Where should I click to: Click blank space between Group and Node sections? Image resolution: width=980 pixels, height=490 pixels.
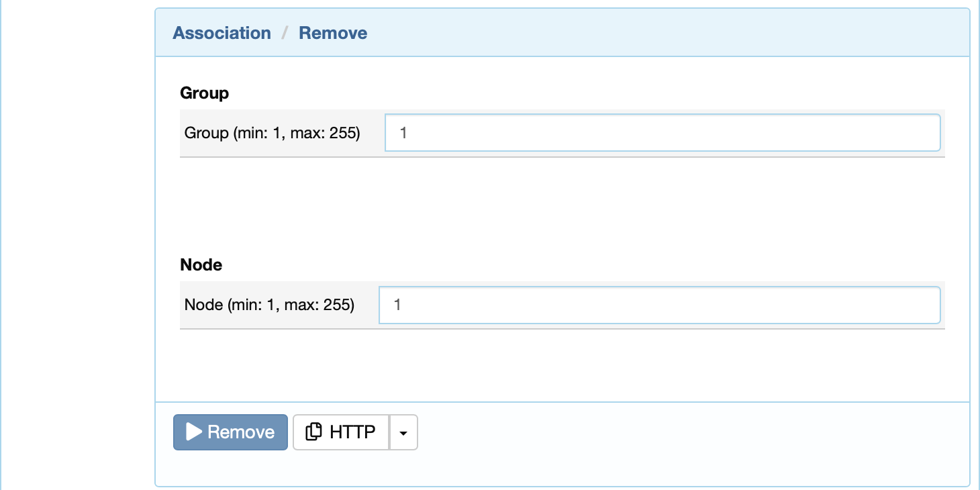tap(562, 205)
